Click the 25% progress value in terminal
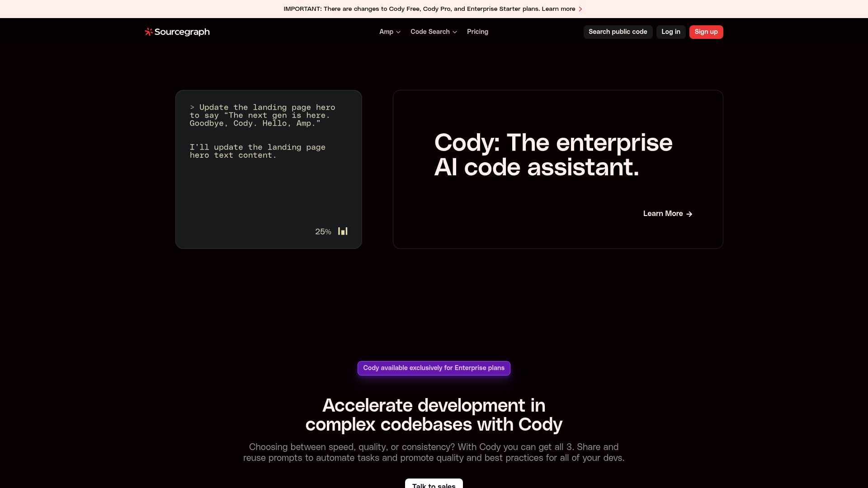Viewport: 868px width, 488px height. (x=323, y=232)
